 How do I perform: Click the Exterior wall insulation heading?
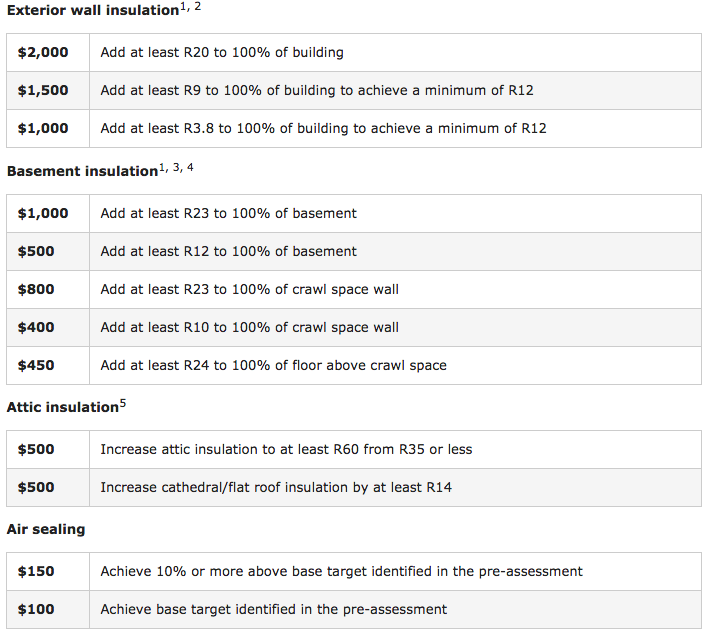tap(92, 10)
